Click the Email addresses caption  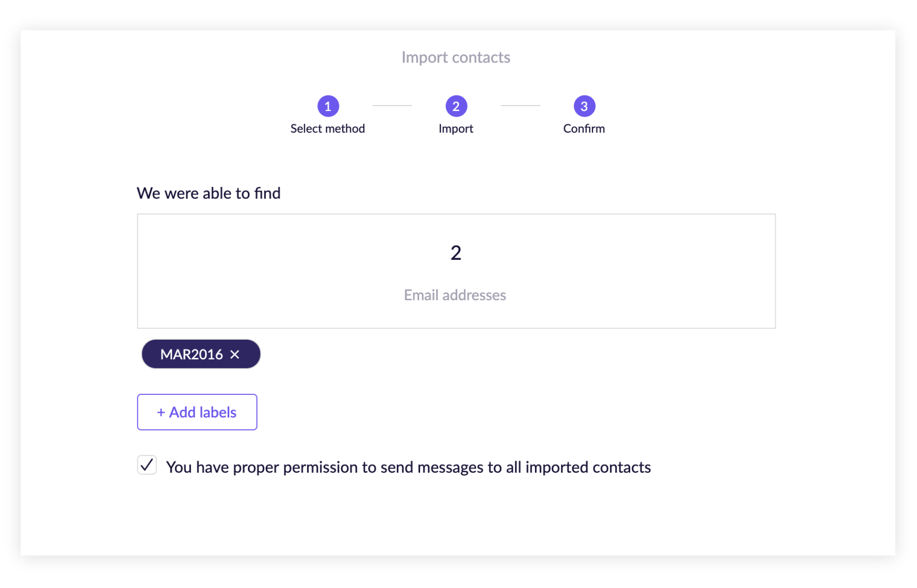tap(455, 295)
